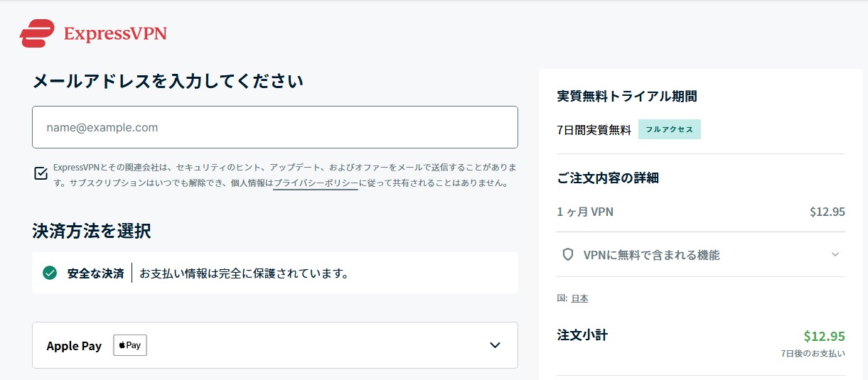Click the 7日間実質無料 text
Image resolution: width=868 pixels, height=380 pixels.
click(x=594, y=130)
